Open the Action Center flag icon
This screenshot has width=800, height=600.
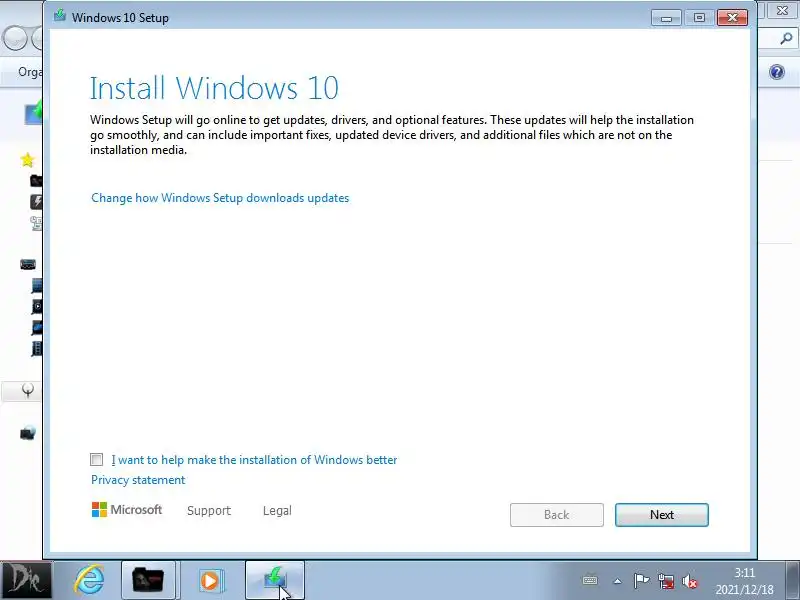(x=641, y=580)
